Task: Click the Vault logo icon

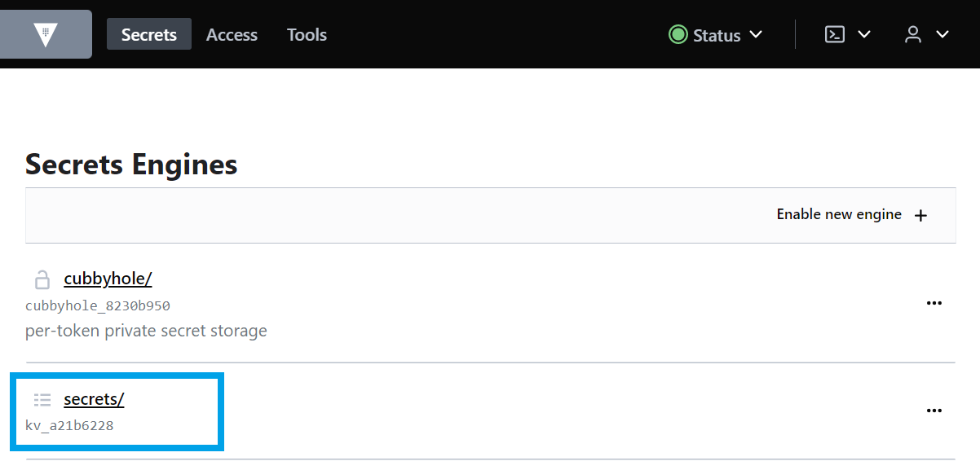Action: pyautogui.click(x=46, y=34)
